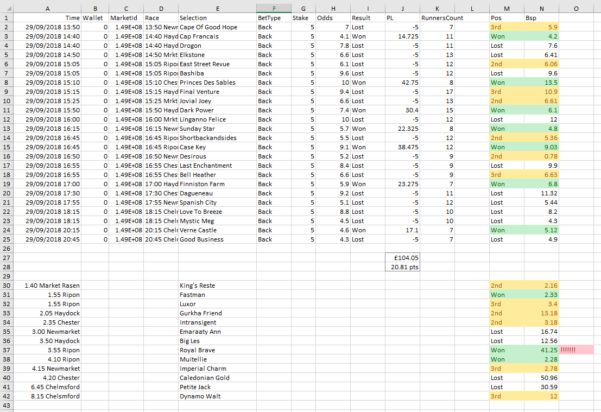This screenshot has height=412, width=601.
Task: Select the 'Cape Of Good Hope' cell
Action: (x=217, y=27)
